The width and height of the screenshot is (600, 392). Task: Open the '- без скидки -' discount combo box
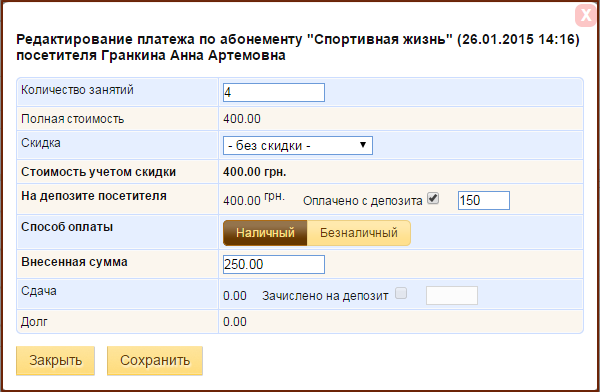[298, 145]
